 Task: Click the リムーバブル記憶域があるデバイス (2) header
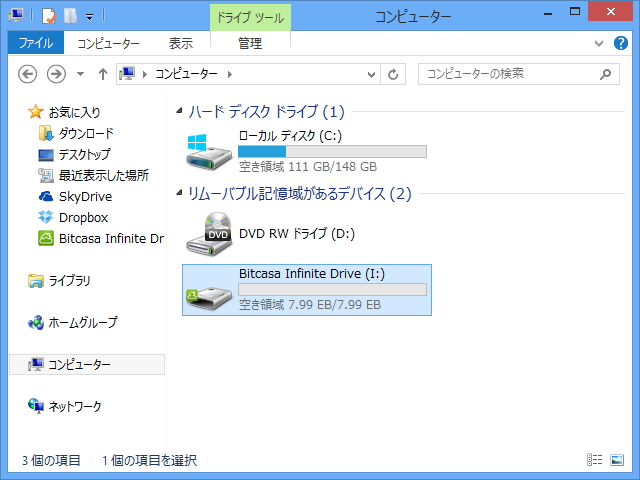(300, 193)
